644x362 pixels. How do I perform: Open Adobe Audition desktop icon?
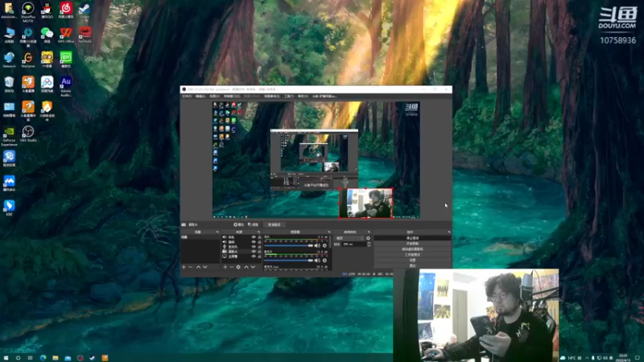66,86
